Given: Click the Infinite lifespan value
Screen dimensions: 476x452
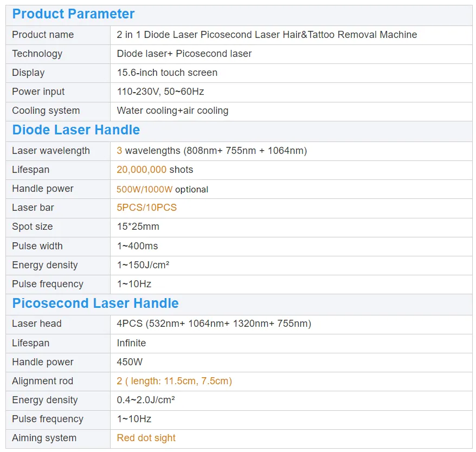Looking at the screenshot, I should (131, 343).
